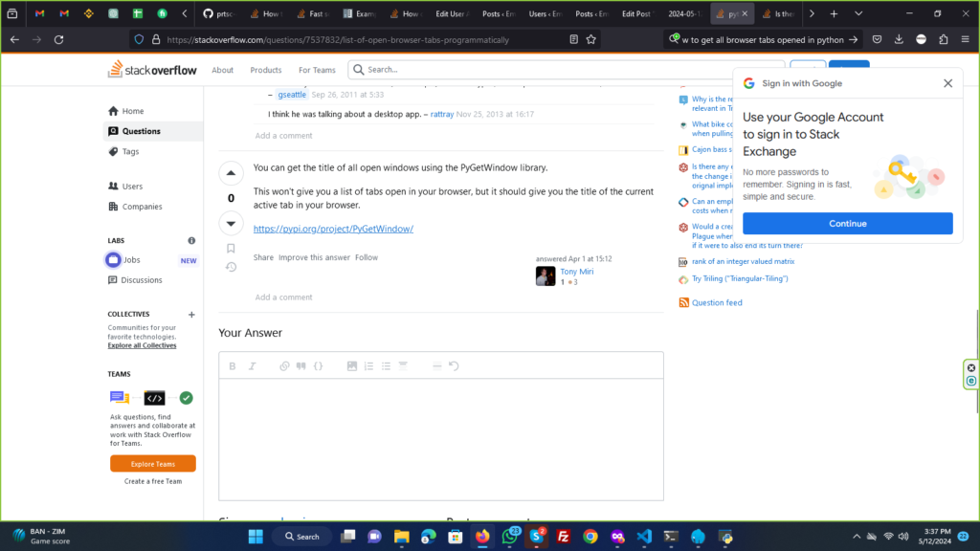This screenshot has width=980, height=551.
Task: Open the list all tabs dropdown
Action: coord(858,14)
